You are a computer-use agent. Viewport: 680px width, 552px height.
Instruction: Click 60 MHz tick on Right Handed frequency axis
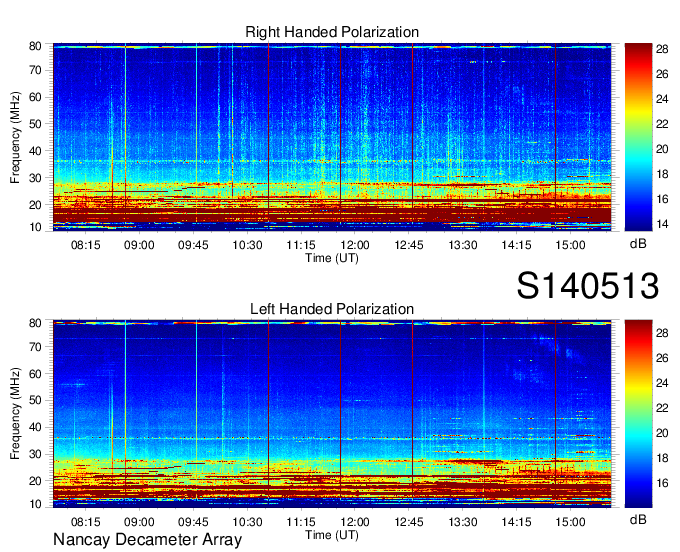click(35, 97)
